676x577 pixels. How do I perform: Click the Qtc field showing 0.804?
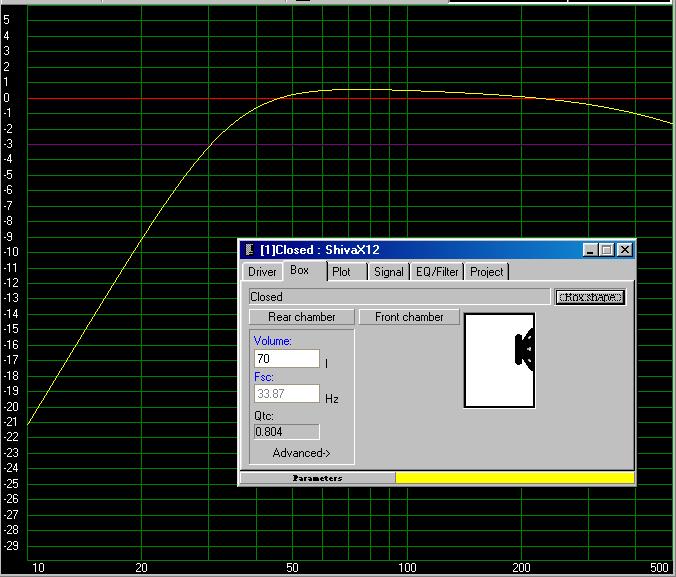tap(287, 432)
